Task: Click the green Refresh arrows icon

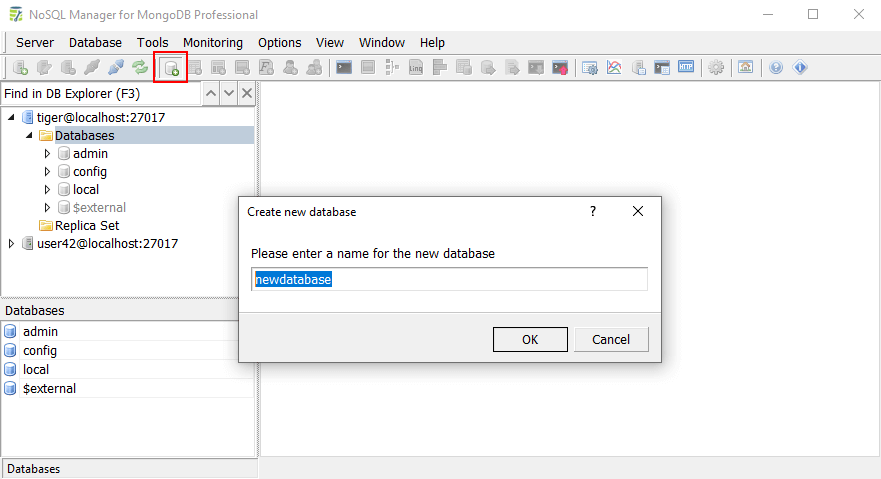Action: coord(140,68)
